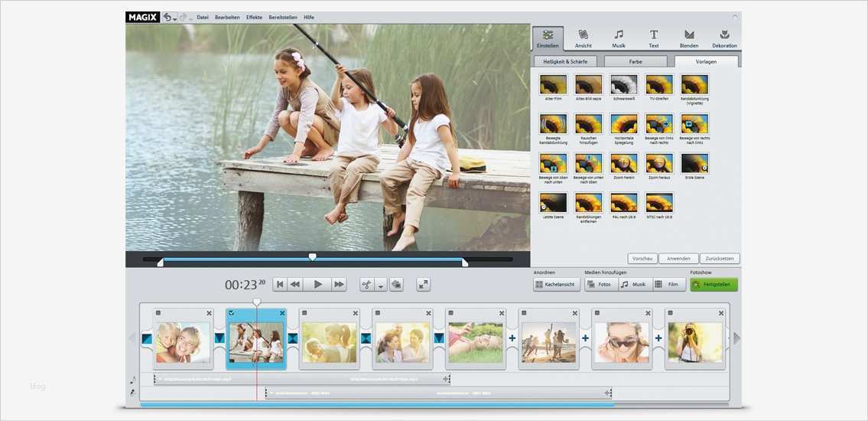Tick the checkbox on sunglasses woman photo
The height and width of the screenshot is (421, 868).
598,313
